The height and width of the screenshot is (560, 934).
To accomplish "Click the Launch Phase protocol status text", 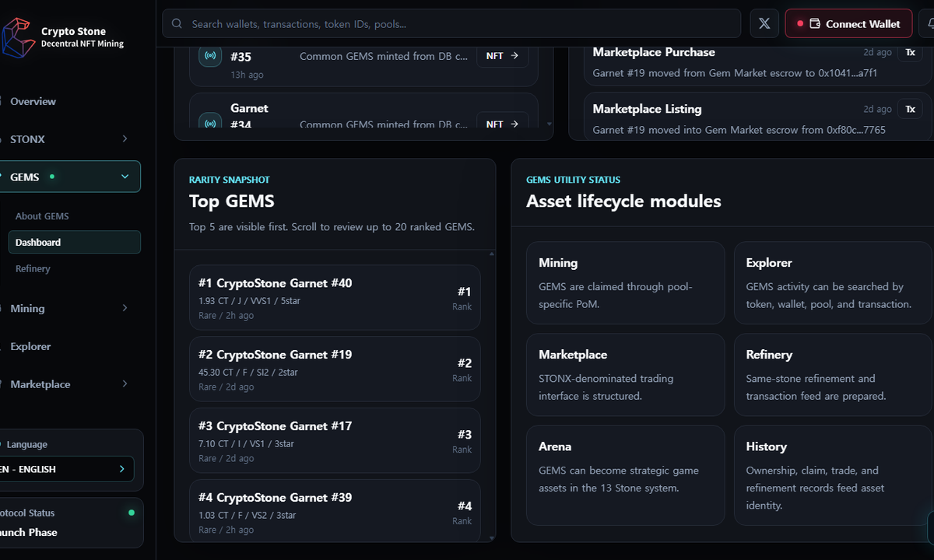I will [x=28, y=533].
